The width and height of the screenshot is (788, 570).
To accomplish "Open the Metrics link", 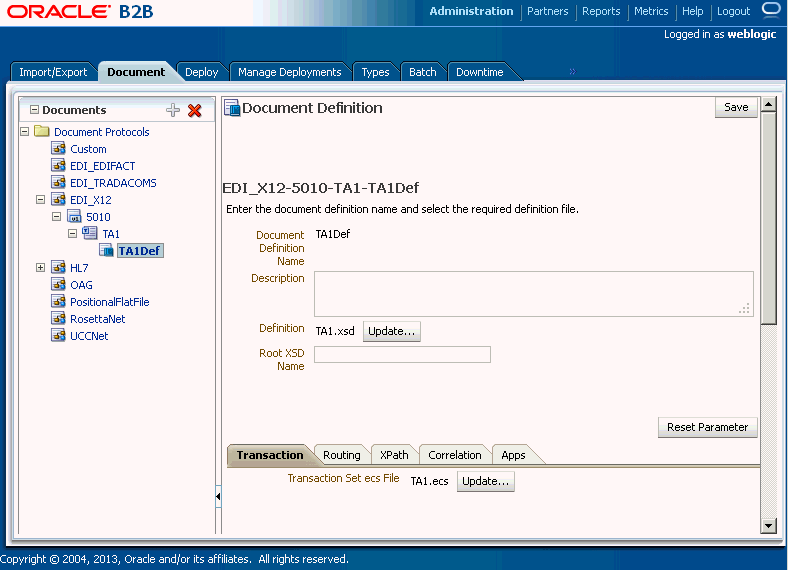I will click(x=651, y=11).
